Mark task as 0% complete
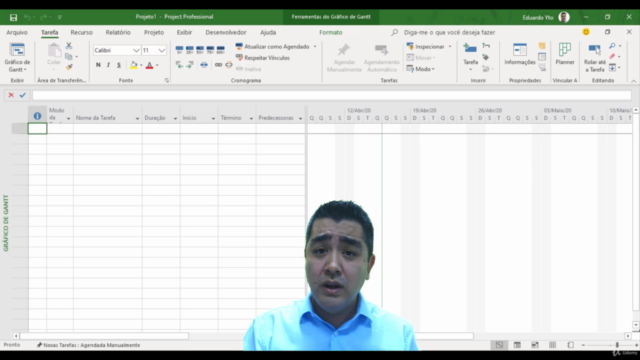This screenshot has height=360, width=640. coord(179,50)
